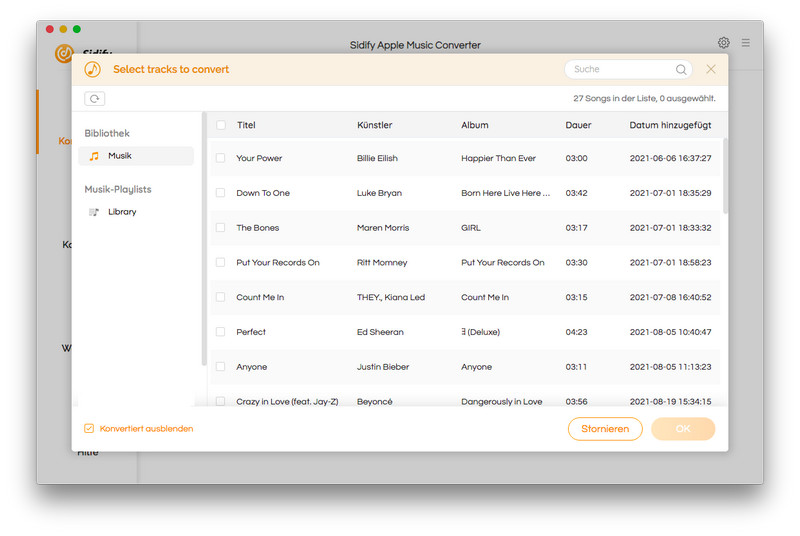Viewport: 800px width, 536px height.
Task: Close the track selection dialog
Action: pos(711,69)
